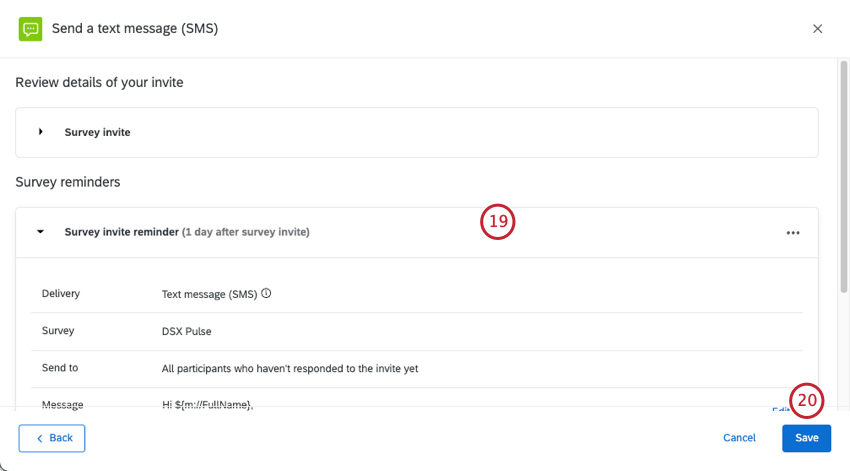The width and height of the screenshot is (850, 471).
Task: Click Survey invite reminder header text
Action: (x=122, y=232)
